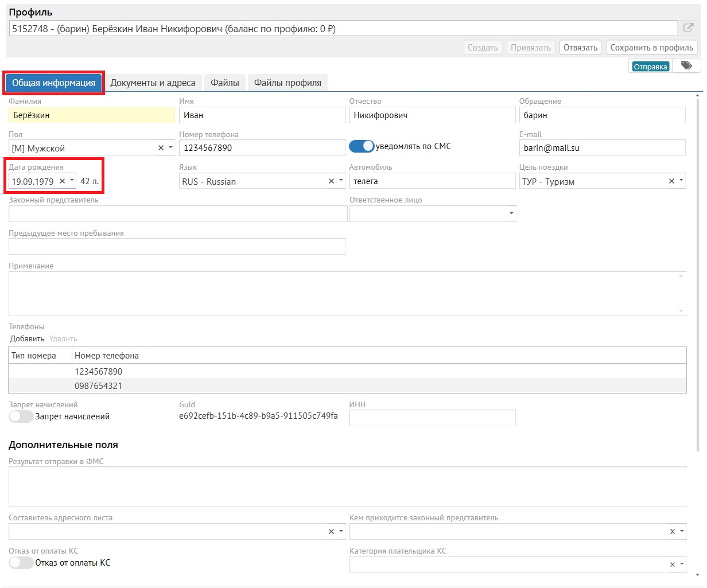This screenshot has height=588, width=707.
Task: Click into the ИНН input field
Action: tap(432, 418)
